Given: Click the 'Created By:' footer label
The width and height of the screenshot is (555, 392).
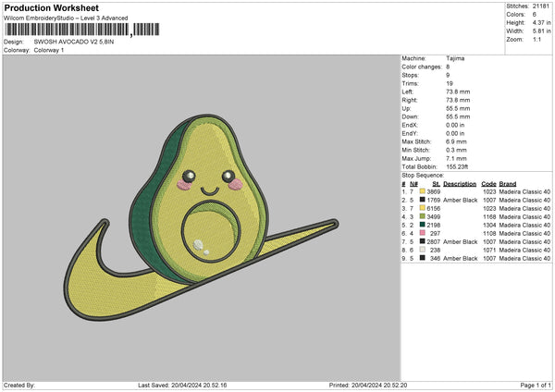Looking at the screenshot, I should 19,385.
